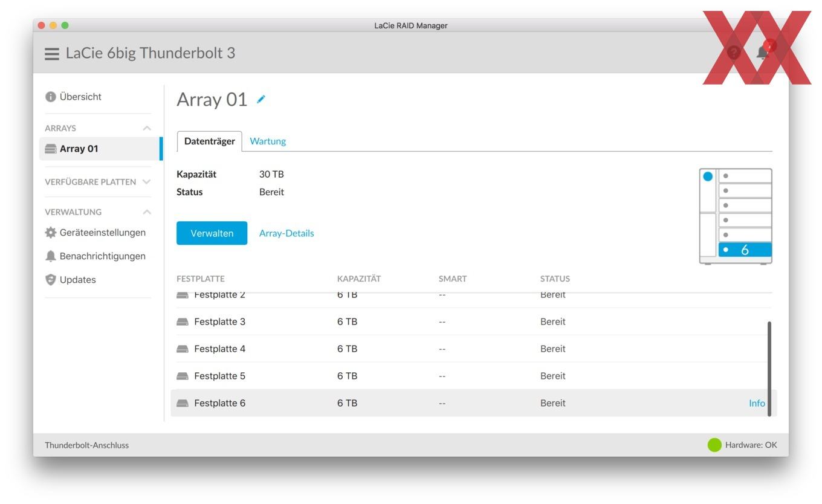Open Updates shield icon
The width and height of the screenshot is (822, 504).
pyautogui.click(x=51, y=280)
